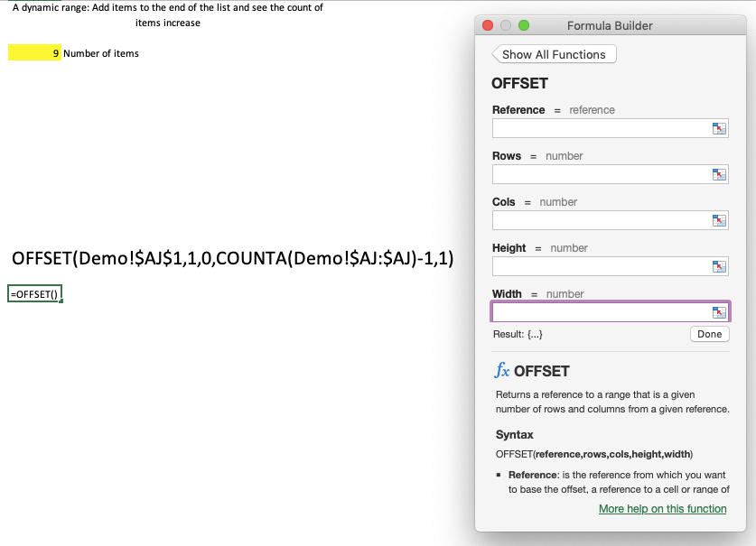Select the large OFFSET formula text cell

[x=233, y=259]
